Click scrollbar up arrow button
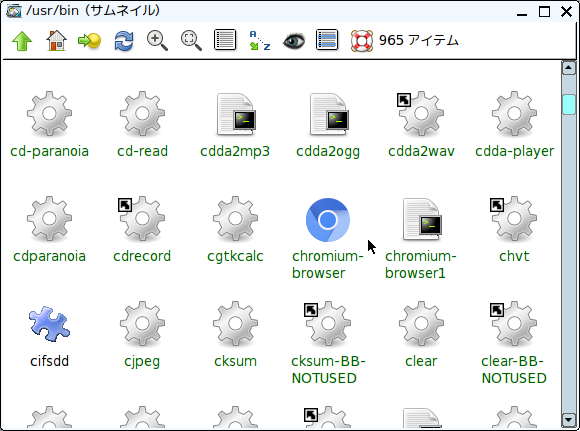 click(568, 68)
